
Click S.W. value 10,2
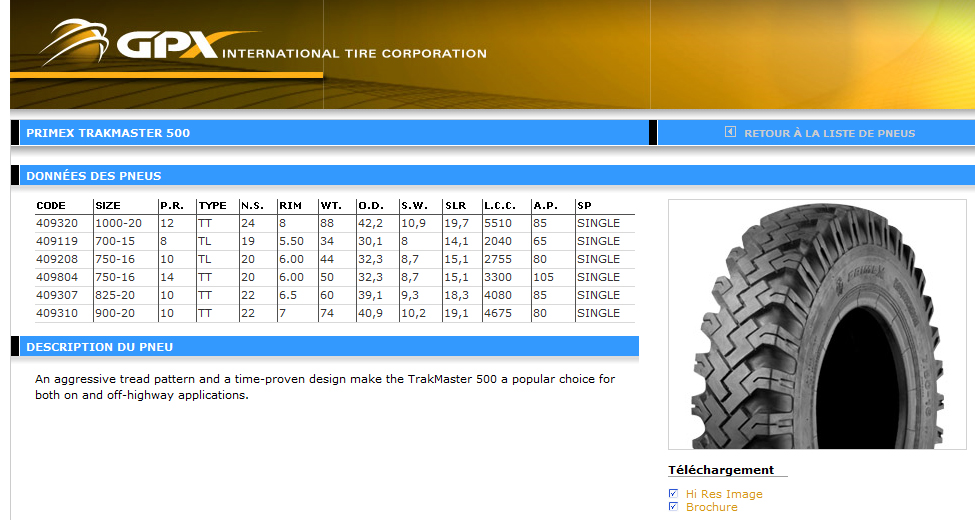pyautogui.click(x=414, y=313)
